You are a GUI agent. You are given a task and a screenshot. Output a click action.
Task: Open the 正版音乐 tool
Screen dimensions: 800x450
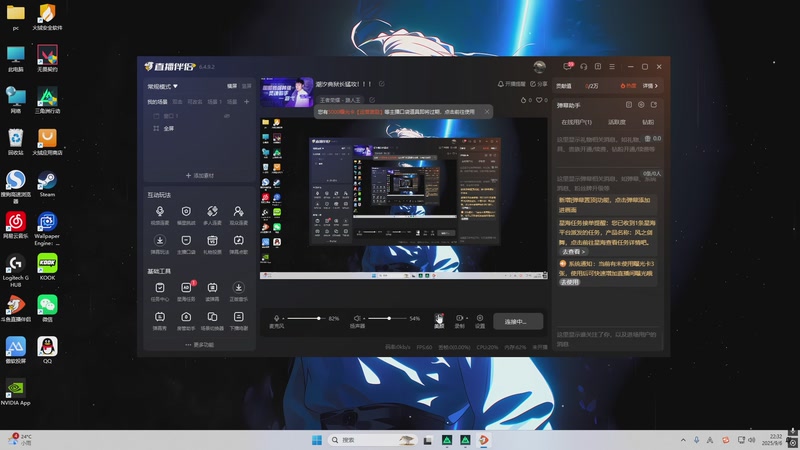[238, 291]
